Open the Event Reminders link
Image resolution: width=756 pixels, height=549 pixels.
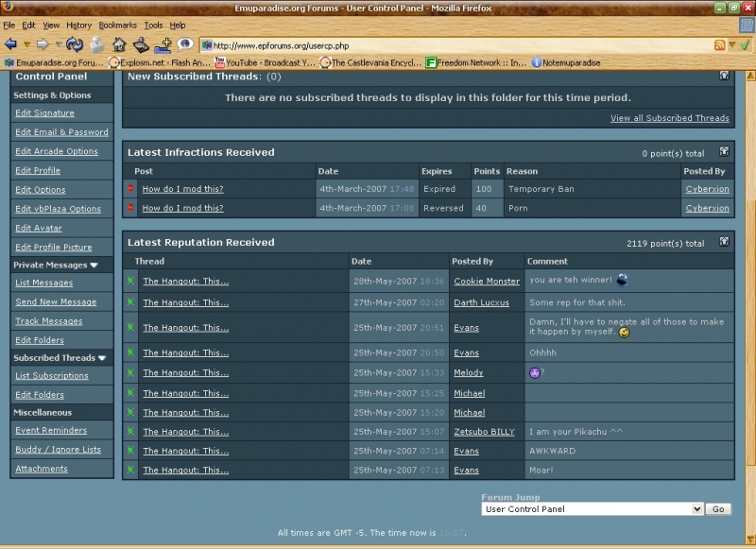51,430
